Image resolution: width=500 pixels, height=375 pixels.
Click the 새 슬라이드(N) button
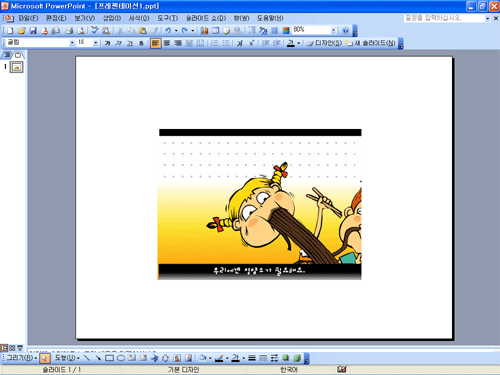pyautogui.click(x=371, y=43)
